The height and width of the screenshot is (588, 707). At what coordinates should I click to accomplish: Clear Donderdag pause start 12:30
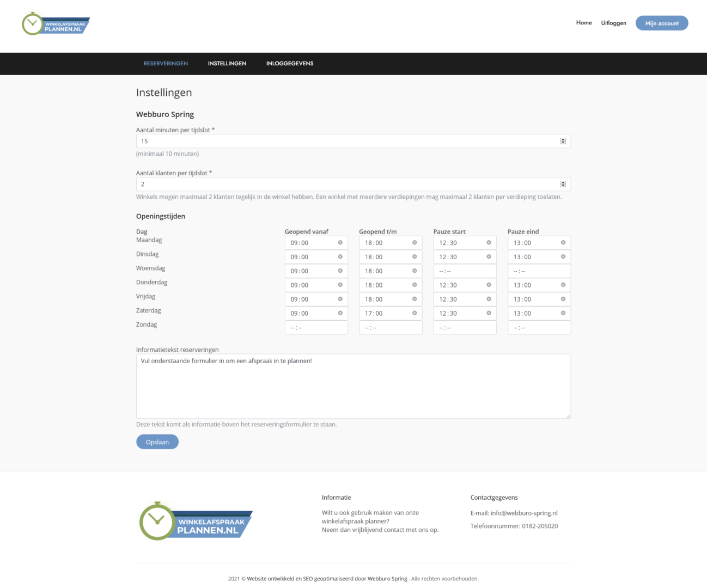[x=489, y=285]
